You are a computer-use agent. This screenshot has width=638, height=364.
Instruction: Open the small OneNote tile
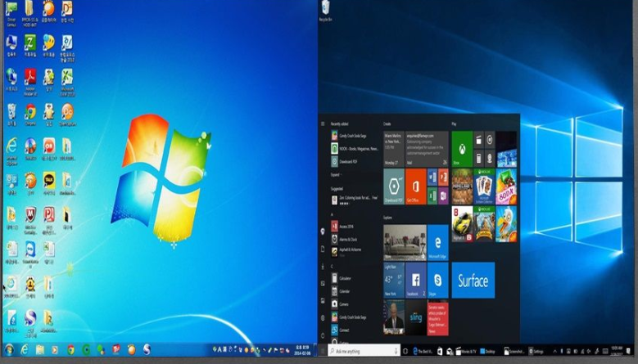click(443, 195)
